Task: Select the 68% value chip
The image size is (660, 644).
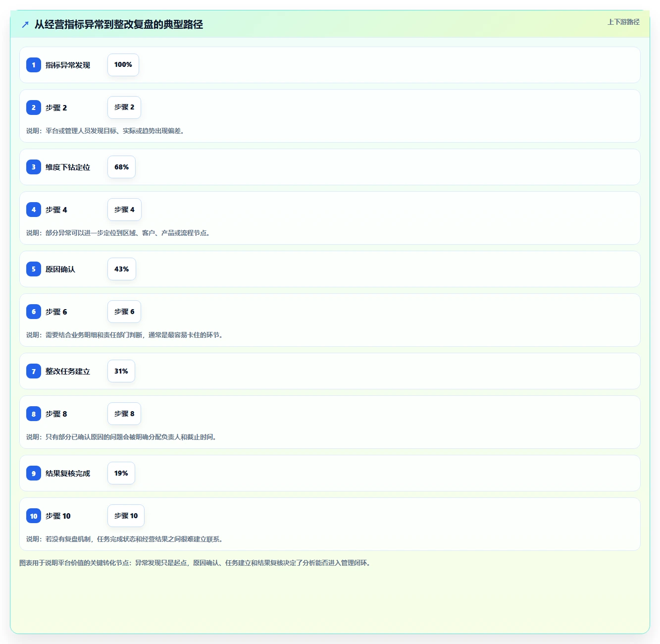Action: [121, 167]
